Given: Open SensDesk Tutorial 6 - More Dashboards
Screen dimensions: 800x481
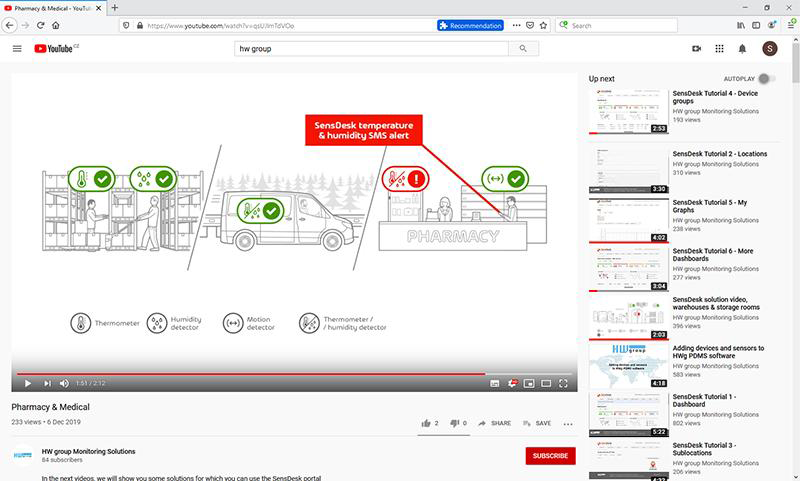Looking at the screenshot, I should click(x=712, y=255).
